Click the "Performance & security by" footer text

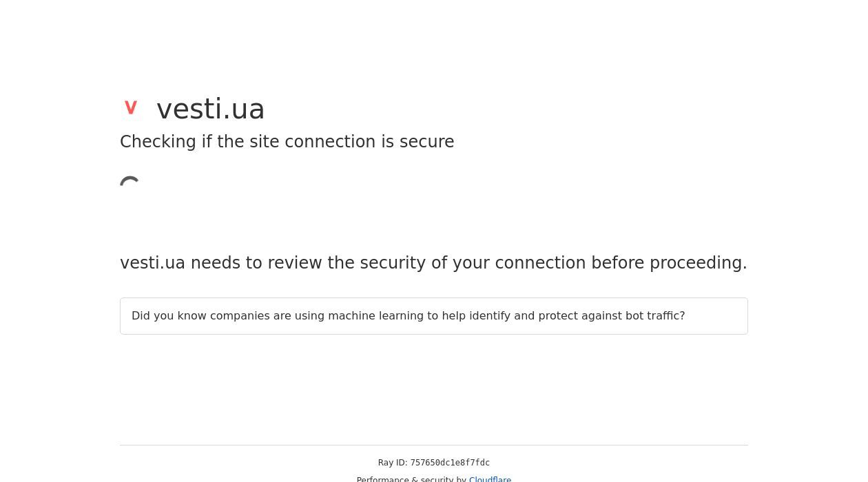411,479
